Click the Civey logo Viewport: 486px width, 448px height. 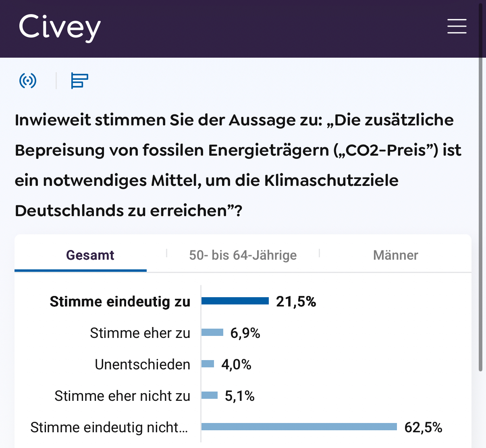click(60, 27)
